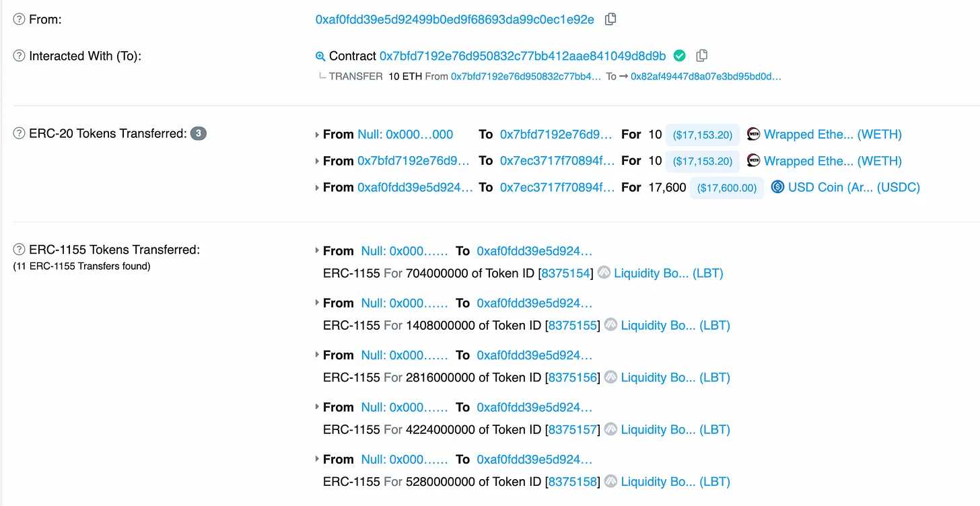Click the green verified checkmark badge
Screen dimensions: 980x506
pyautogui.click(x=680, y=55)
